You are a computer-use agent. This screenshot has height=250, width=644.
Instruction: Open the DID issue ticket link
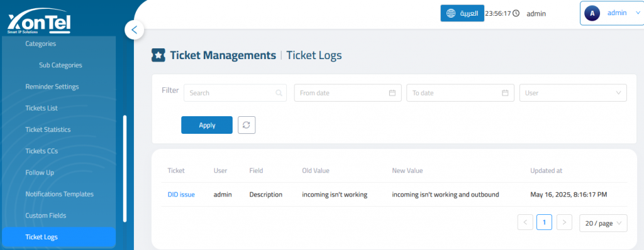tap(181, 195)
